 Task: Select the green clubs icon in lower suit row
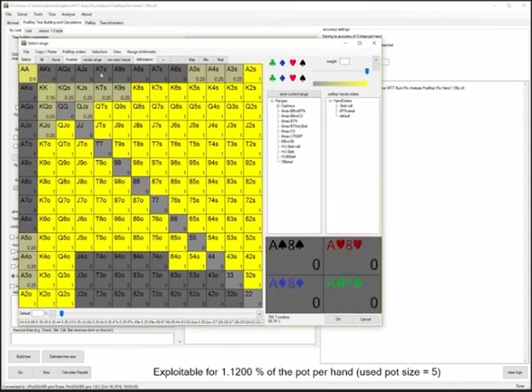click(x=272, y=78)
